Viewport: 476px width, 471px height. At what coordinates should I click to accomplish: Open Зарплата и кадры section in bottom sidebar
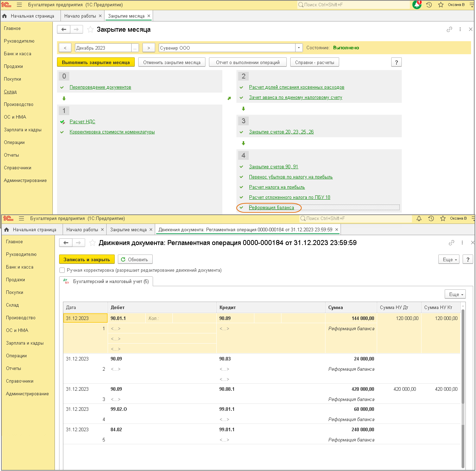point(25,343)
